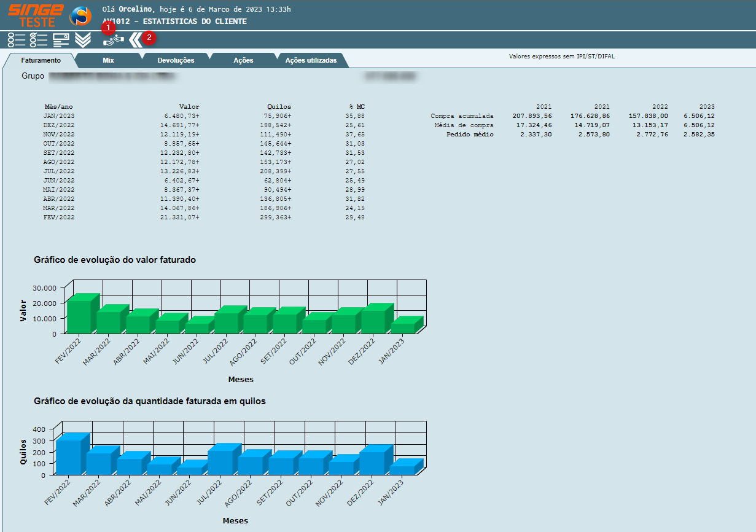Click the JAN/2023 row in the monthly table

[x=59, y=115]
